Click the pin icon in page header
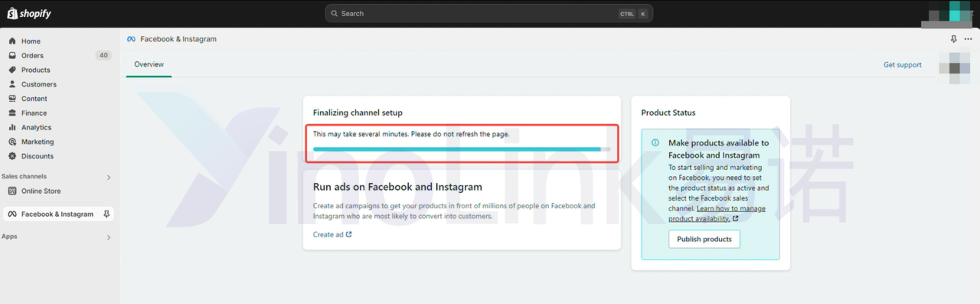Image resolution: width=980 pixels, height=304 pixels. [x=954, y=39]
